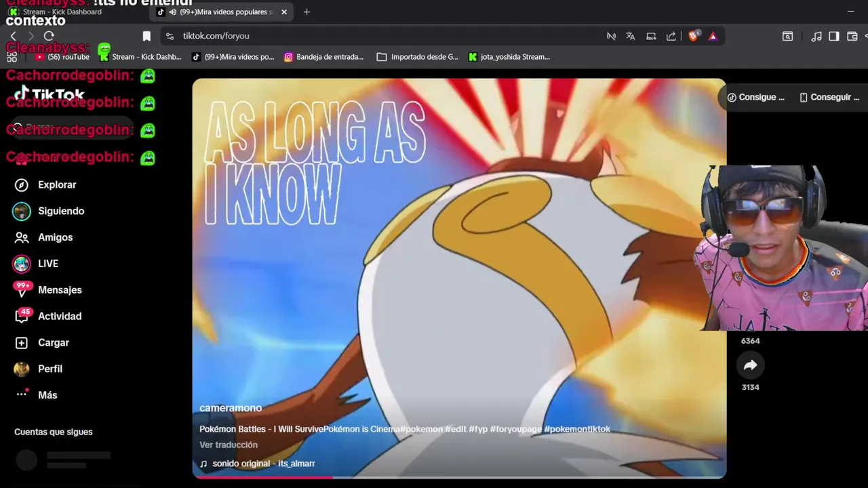The height and width of the screenshot is (488, 868).
Task: Bookmark this page
Action: pyautogui.click(x=146, y=36)
